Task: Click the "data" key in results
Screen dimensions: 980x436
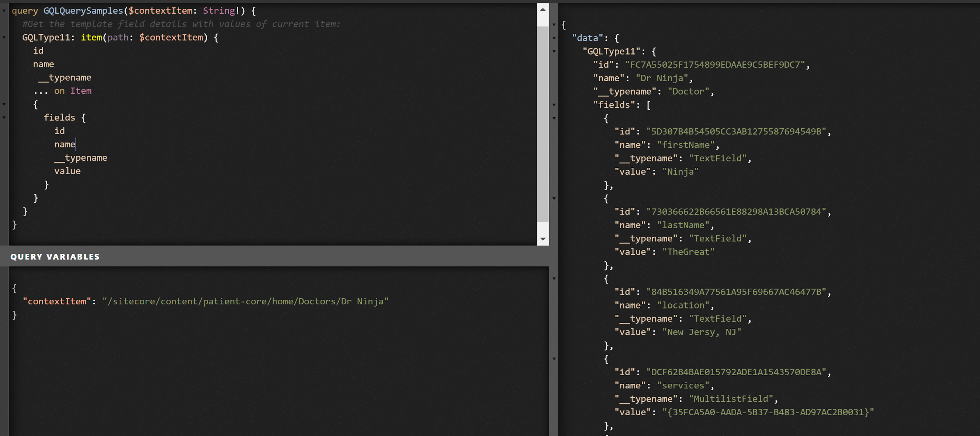Action: point(588,38)
